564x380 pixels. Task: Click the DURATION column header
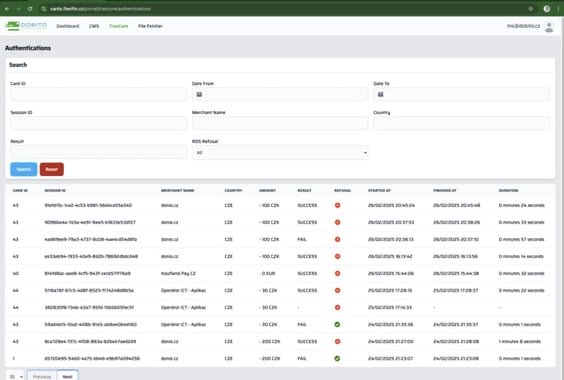[508, 190]
